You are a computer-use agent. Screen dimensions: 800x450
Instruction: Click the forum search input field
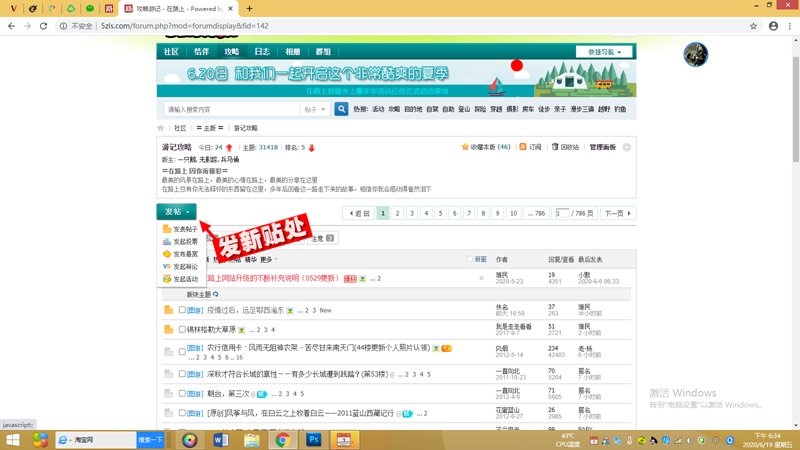pyautogui.click(x=232, y=109)
